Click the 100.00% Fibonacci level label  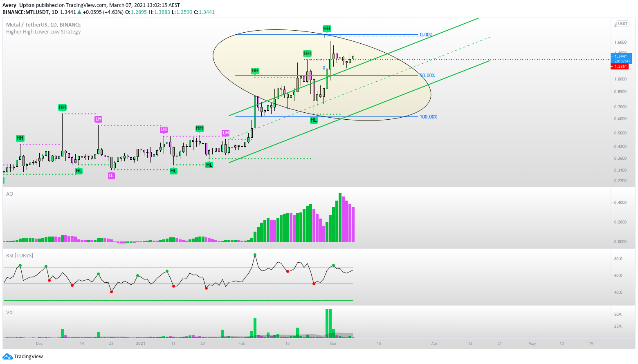point(428,117)
